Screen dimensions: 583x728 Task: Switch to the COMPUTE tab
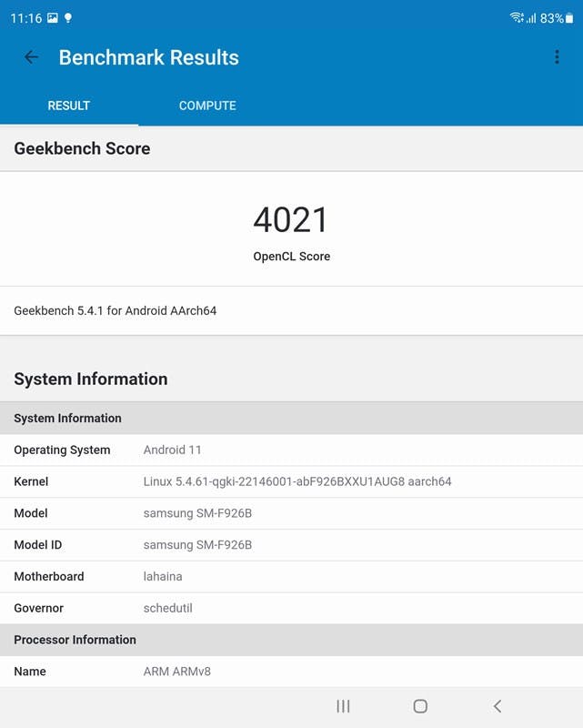click(x=207, y=106)
